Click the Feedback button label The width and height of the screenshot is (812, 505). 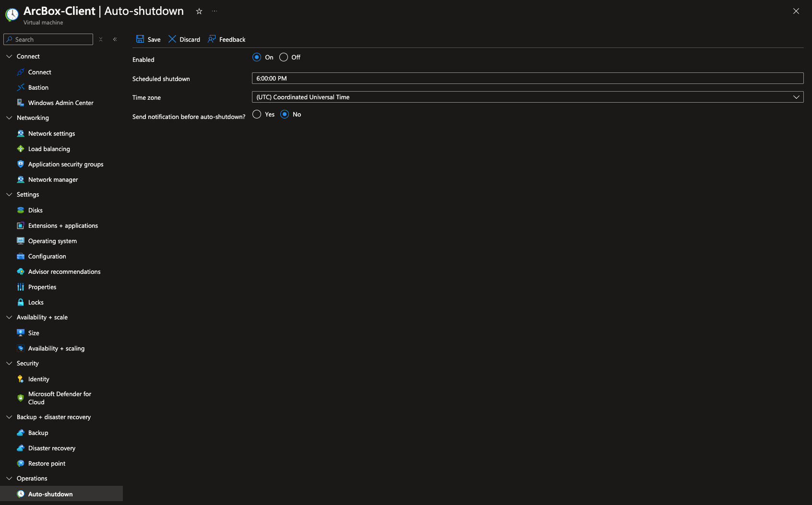[232, 39]
